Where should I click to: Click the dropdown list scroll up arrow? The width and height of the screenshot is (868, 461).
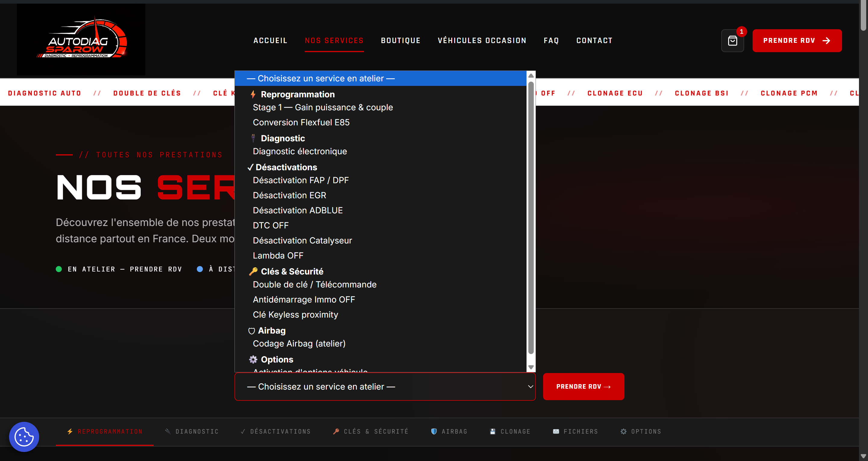point(531,76)
